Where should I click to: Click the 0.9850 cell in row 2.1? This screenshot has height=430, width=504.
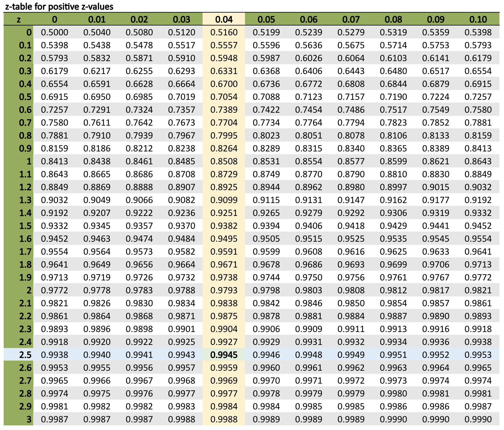(x=351, y=303)
